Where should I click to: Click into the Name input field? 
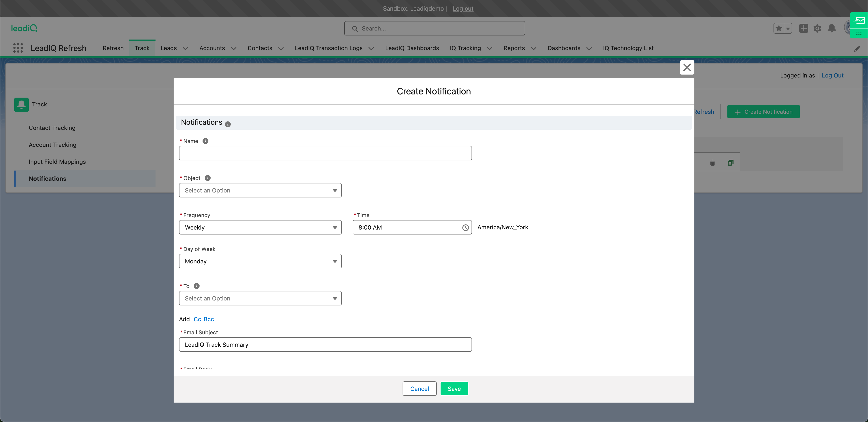pos(325,153)
